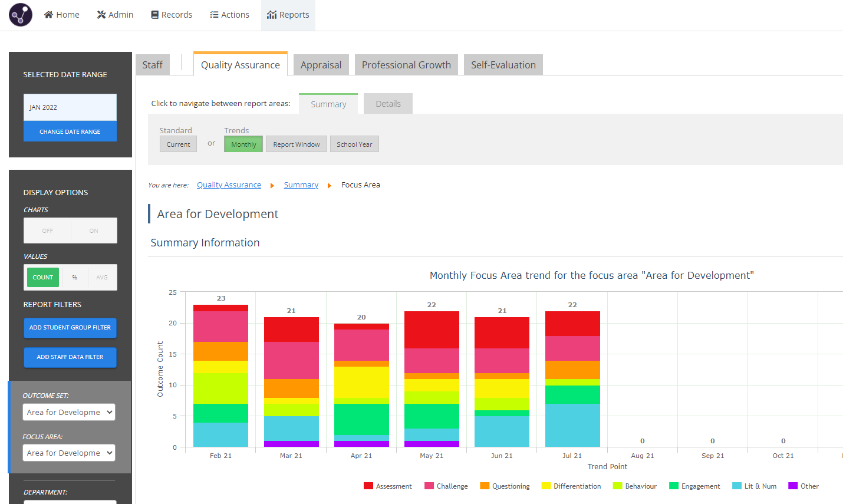Select the School Year trend option
The image size is (843, 504).
coord(354,144)
